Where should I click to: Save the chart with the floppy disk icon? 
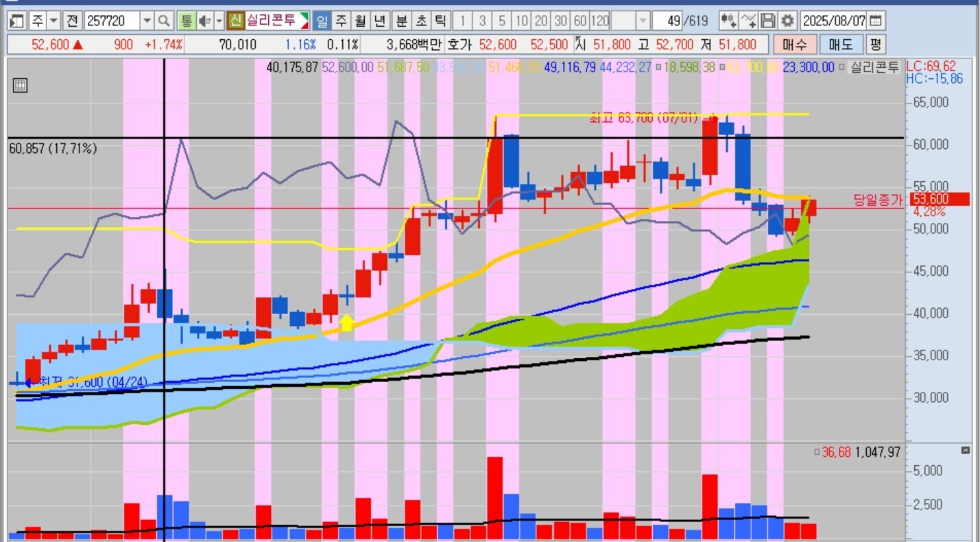pyautogui.click(x=768, y=21)
